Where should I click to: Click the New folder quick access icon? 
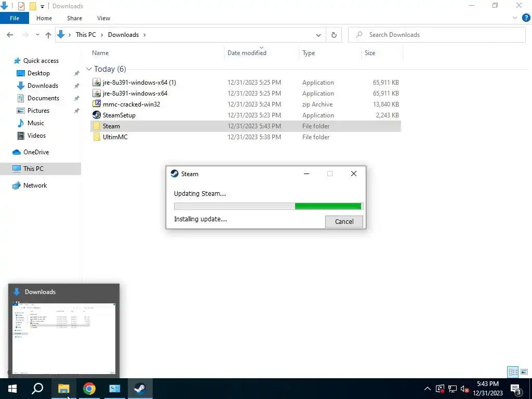point(33,6)
